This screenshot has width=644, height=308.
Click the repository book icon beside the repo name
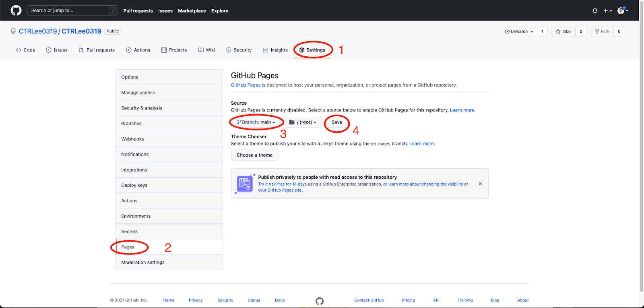click(x=13, y=31)
